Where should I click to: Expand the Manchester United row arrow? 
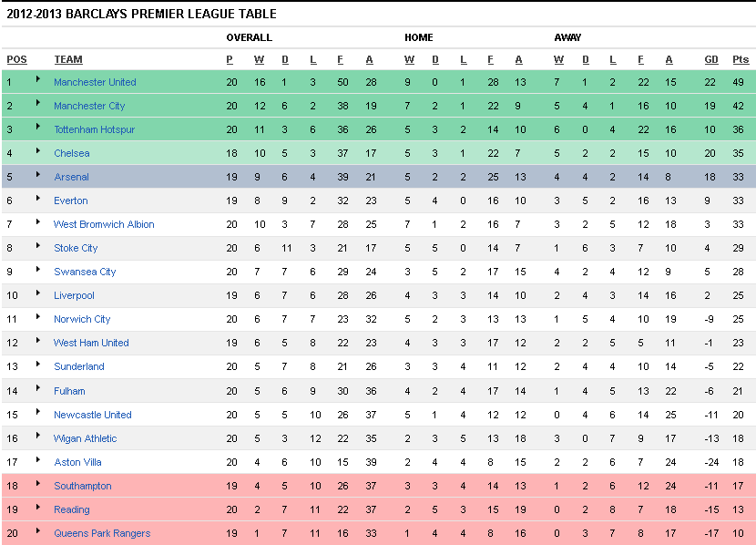point(38,78)
